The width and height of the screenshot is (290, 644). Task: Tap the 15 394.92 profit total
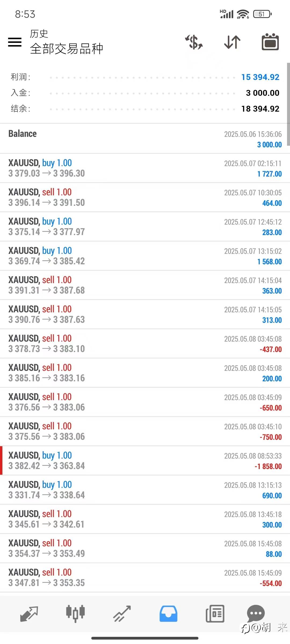(x=260, y=77)
